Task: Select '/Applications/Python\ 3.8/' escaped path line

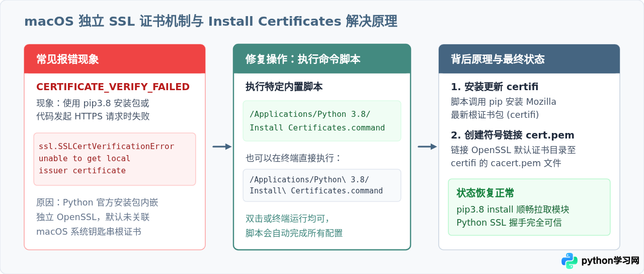Action: [x=309, y=179]
